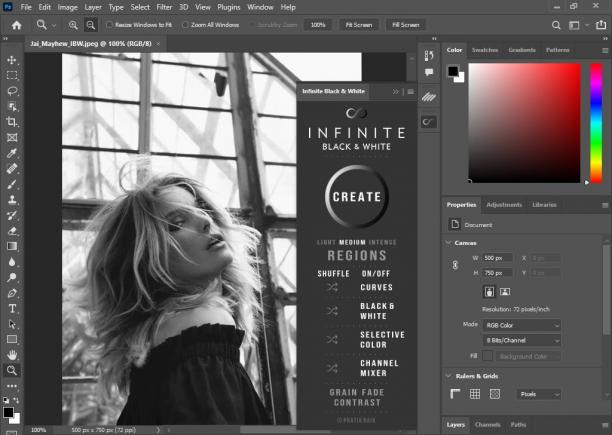This screenshot has height=435, width=612.
Task: Select the Blur tool
Action: coord(12,262)
